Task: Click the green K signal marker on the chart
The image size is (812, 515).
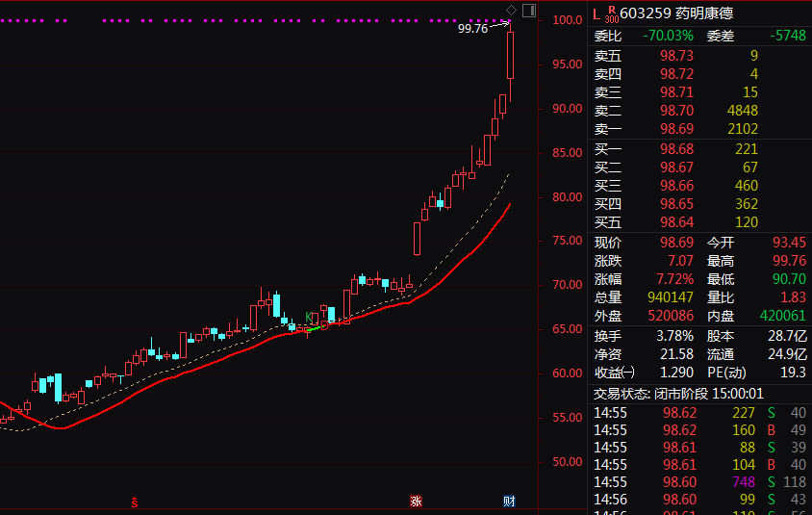Action: tap(310, 317)
